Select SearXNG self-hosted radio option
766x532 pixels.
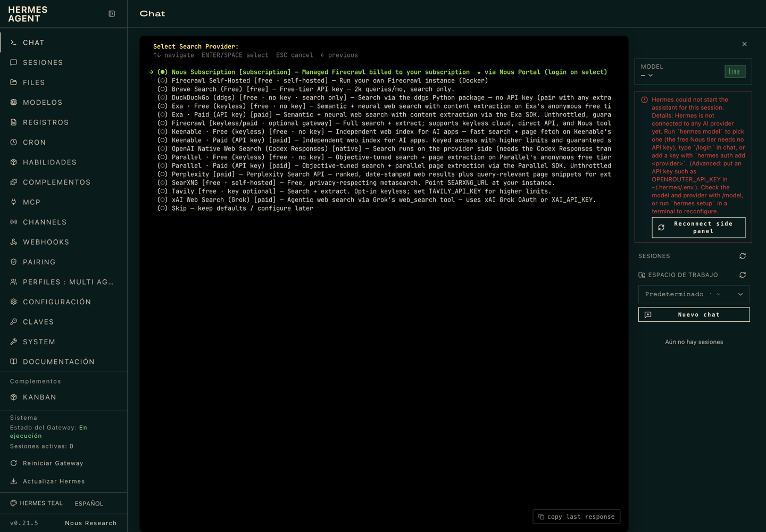[x=162, y=183]
